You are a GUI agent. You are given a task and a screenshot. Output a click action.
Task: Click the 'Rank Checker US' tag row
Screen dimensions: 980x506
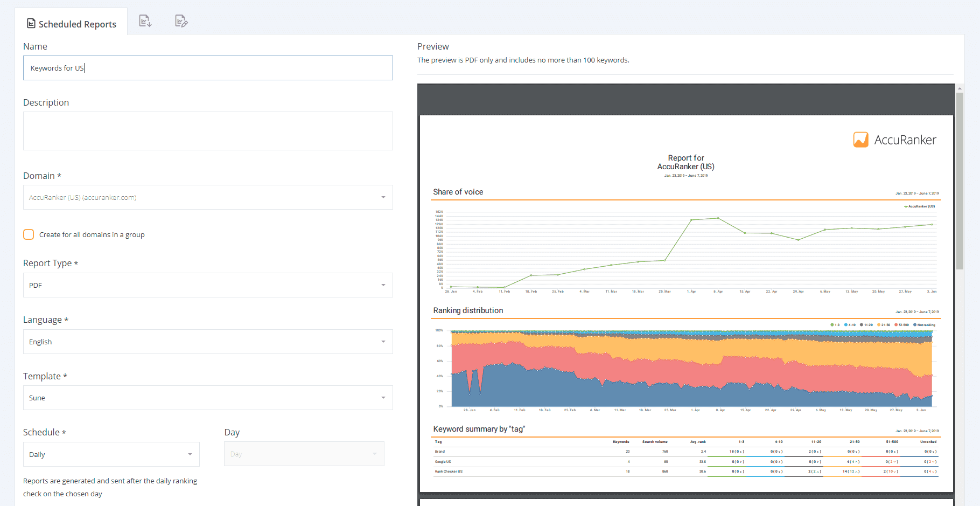pyautogui.click(x=686, y=472)
